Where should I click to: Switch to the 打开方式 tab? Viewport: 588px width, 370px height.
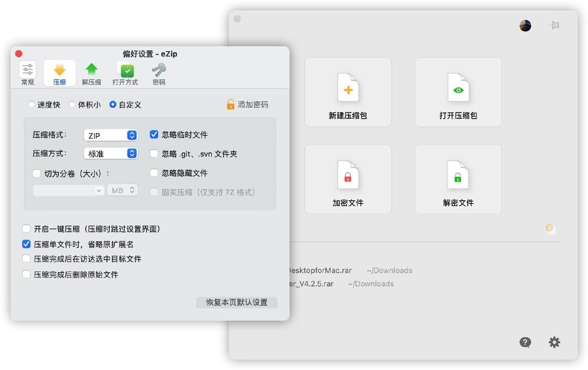(x=125, y=73)
